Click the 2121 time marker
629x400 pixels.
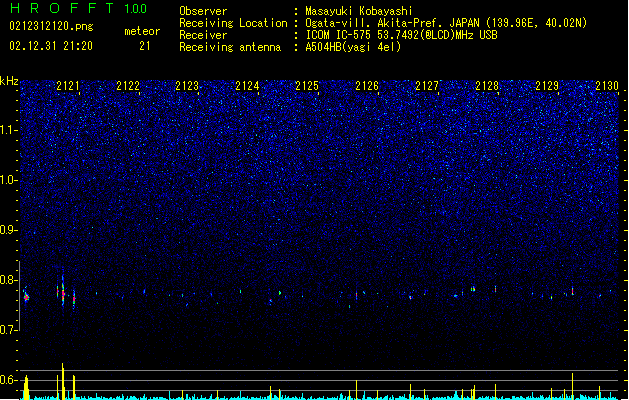(68, 86)
